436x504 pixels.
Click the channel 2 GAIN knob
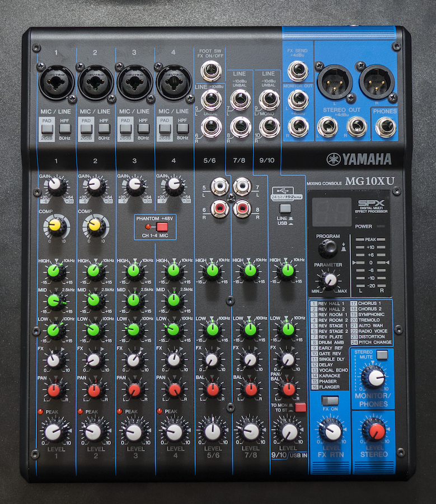tap(95, 185)
